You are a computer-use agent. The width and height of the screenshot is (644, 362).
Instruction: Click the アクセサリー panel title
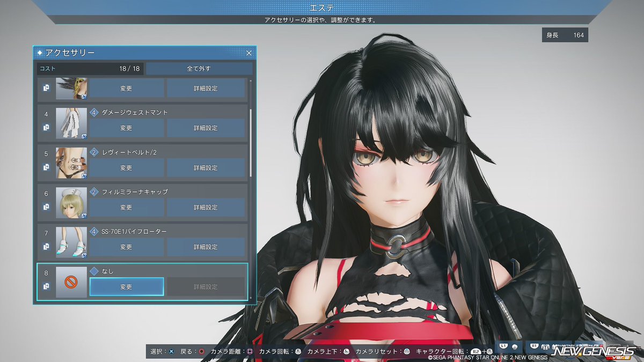(70, 53)
